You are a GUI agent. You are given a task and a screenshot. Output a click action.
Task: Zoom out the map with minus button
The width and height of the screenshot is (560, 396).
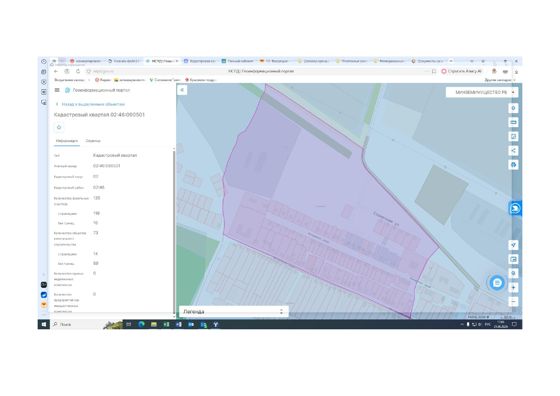(x=513, y=302)
